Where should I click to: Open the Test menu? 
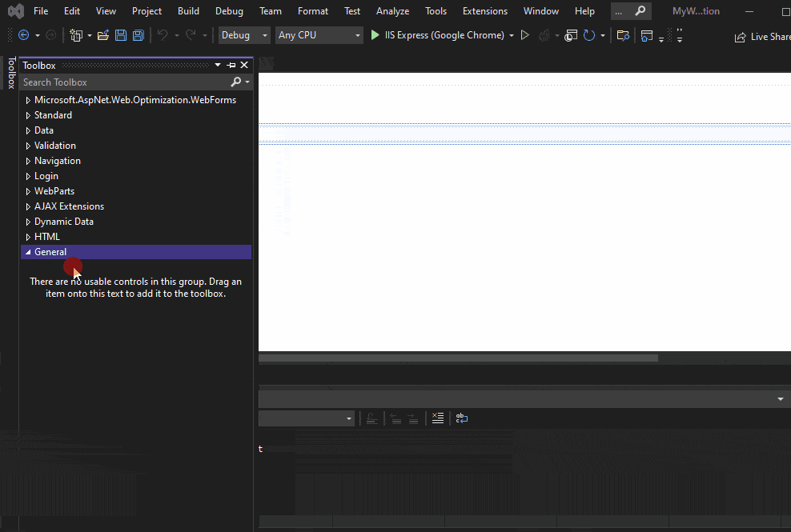(352, 10)
